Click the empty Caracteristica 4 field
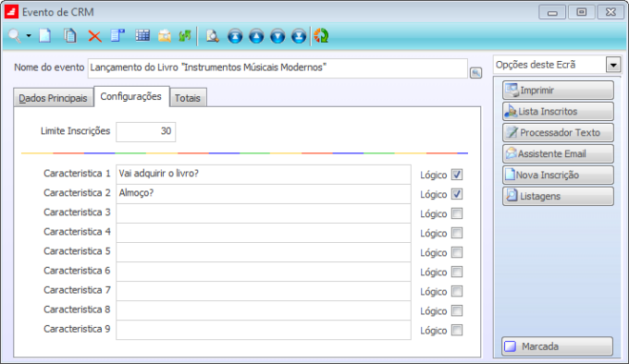The image size is (629, 364). [264, 233]
